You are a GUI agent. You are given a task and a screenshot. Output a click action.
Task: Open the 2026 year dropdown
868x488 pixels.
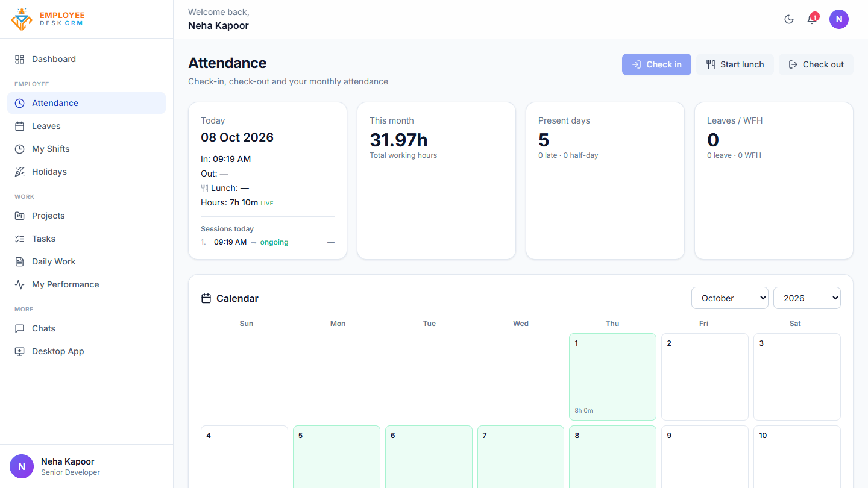pyautogui.click(x=807, y=298)
